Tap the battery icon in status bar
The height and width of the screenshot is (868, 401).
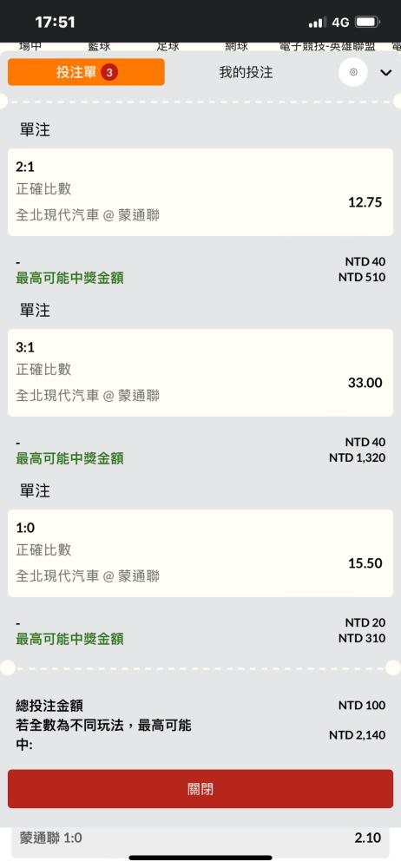[367, 23]
